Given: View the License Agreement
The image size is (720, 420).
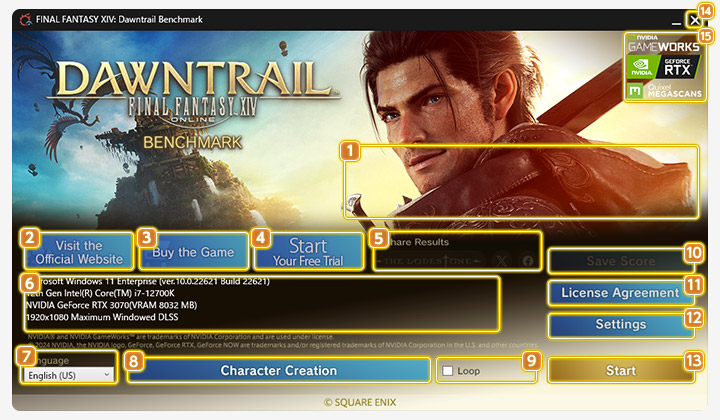Looking at the screenshot, I should tap(620, 293).
